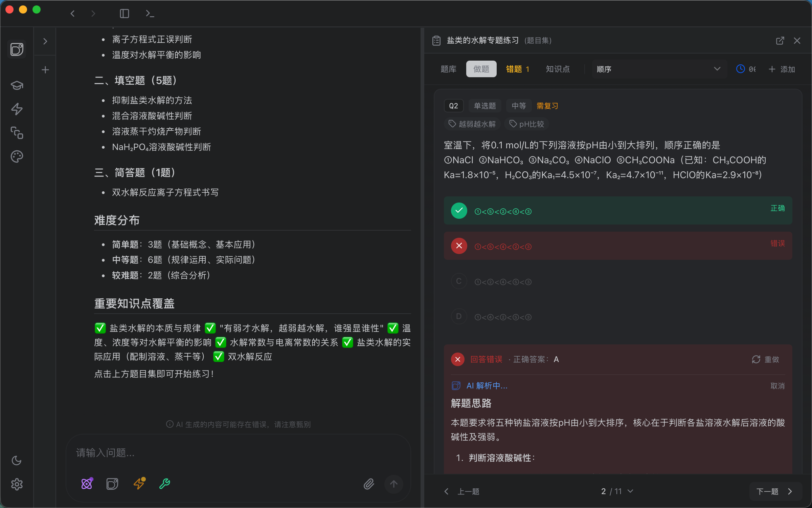The height and width of the screenshot is (508, 812).
Task: Click the app logo icon in chat input toolbar
Action: (x=112, y=484)
